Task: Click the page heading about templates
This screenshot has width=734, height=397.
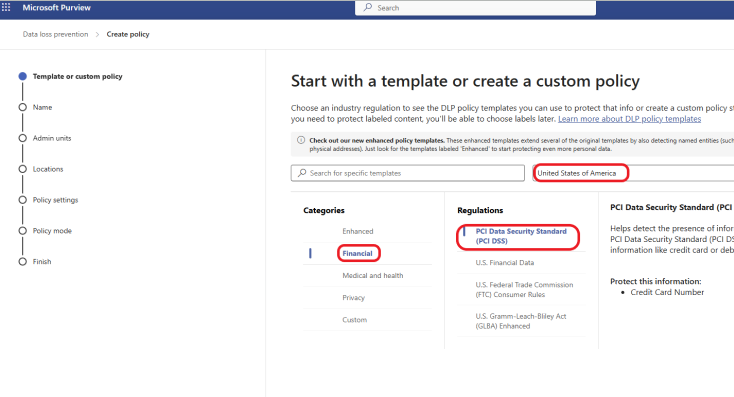Action: (x=465, y=81)
